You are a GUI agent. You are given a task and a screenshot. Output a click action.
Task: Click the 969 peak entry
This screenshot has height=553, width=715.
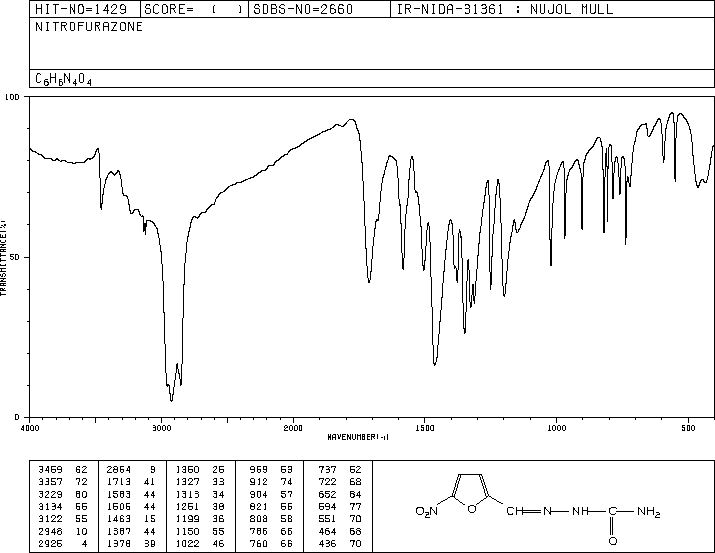coord(271,470)
